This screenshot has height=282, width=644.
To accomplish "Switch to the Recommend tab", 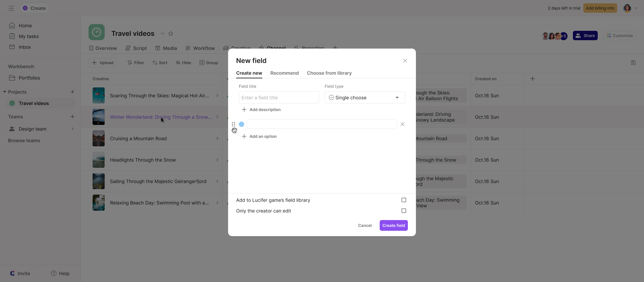I will [284, 73].
